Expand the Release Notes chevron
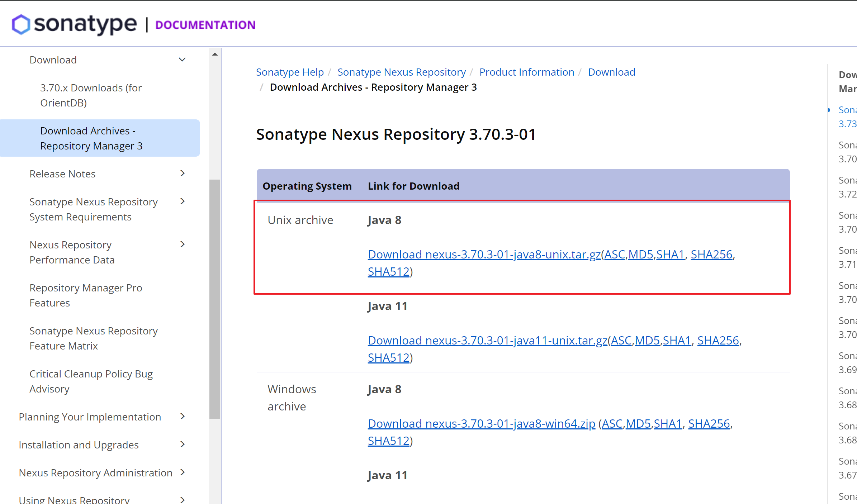 [183, 173]
